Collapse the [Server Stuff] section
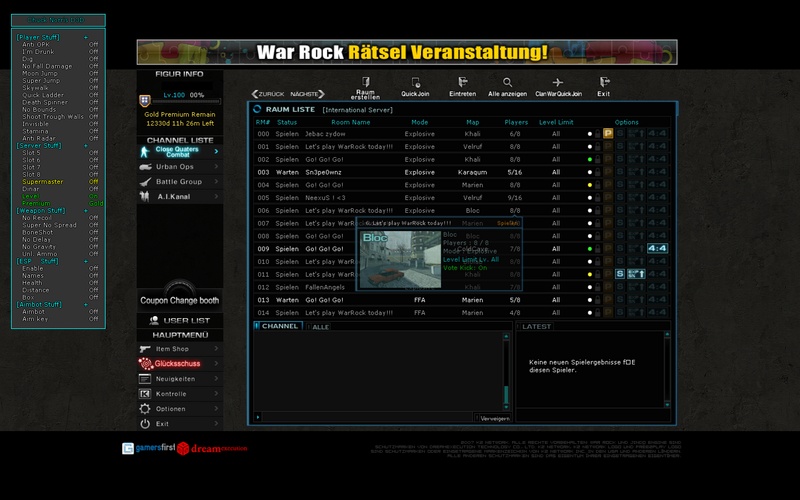Image resolution: width=800 pixels, height=500 pixels. click(86, 145)
